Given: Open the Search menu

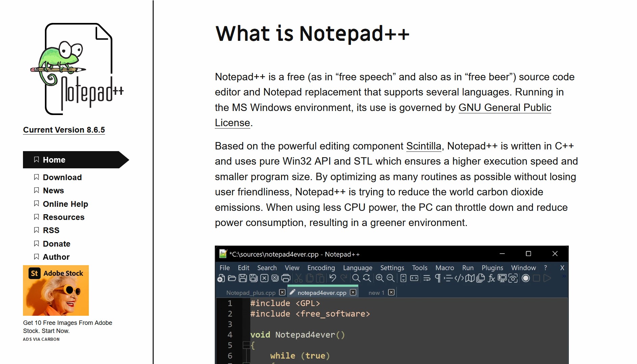Looking at the screenshot, I should click(x=267, y=268).
